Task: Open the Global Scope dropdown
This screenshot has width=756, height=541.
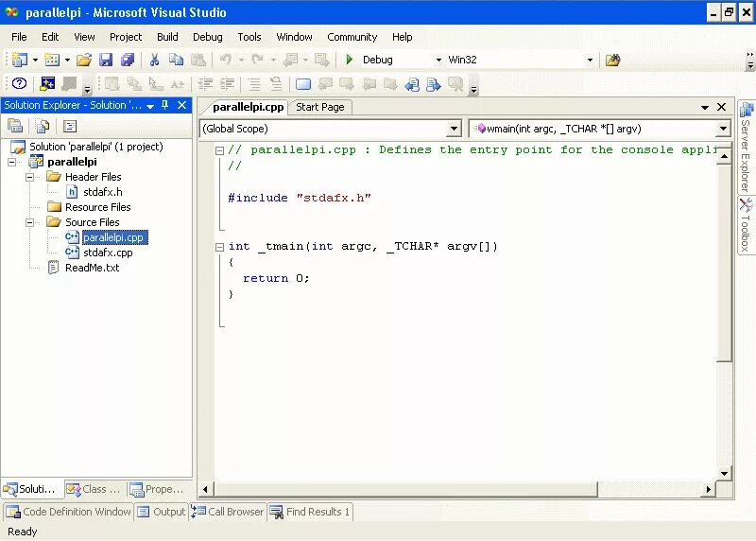Action: coord(454,129)
